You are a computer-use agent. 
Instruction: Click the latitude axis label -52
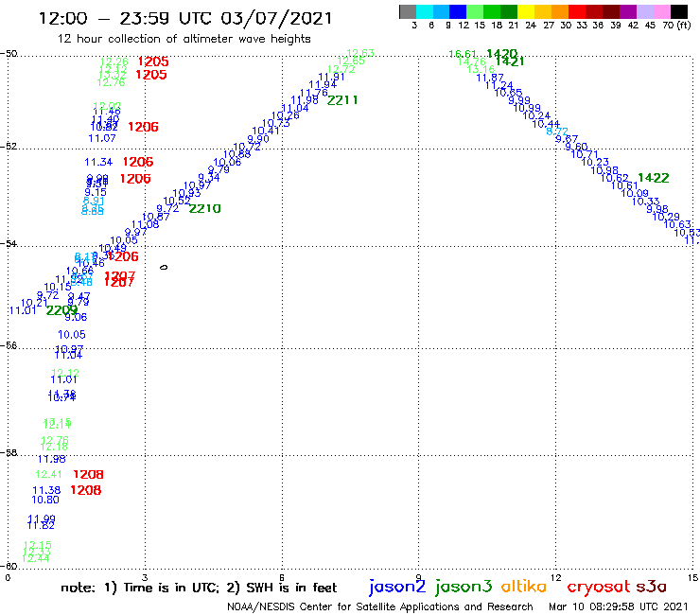[9, 147]
